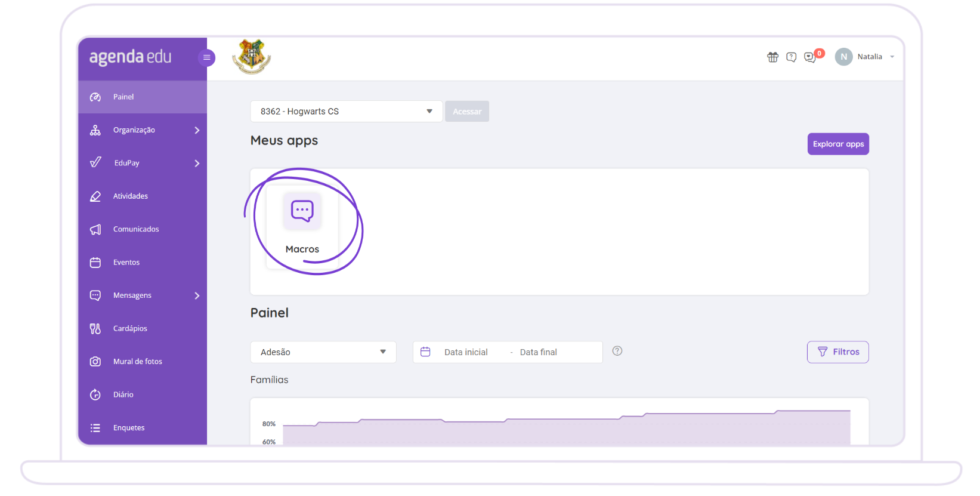Open Comunicados in the sidebar

(143, 229)
